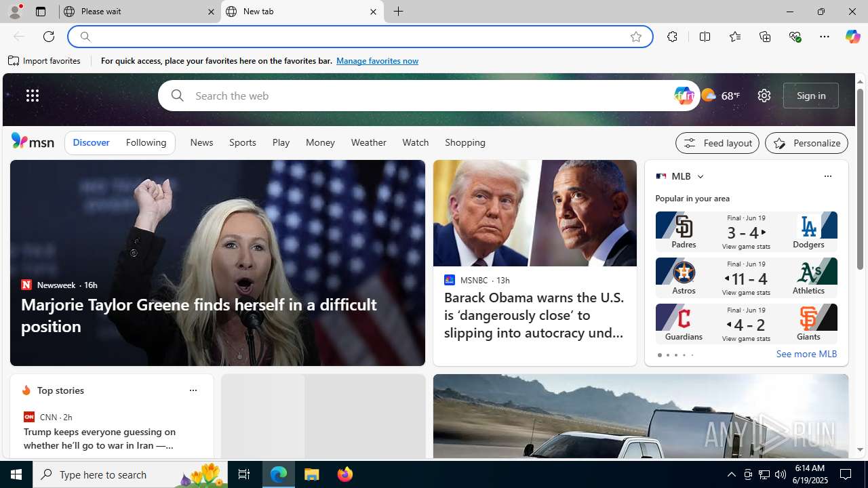
Task: Select the Following feed tab
Action: [146, 143]
